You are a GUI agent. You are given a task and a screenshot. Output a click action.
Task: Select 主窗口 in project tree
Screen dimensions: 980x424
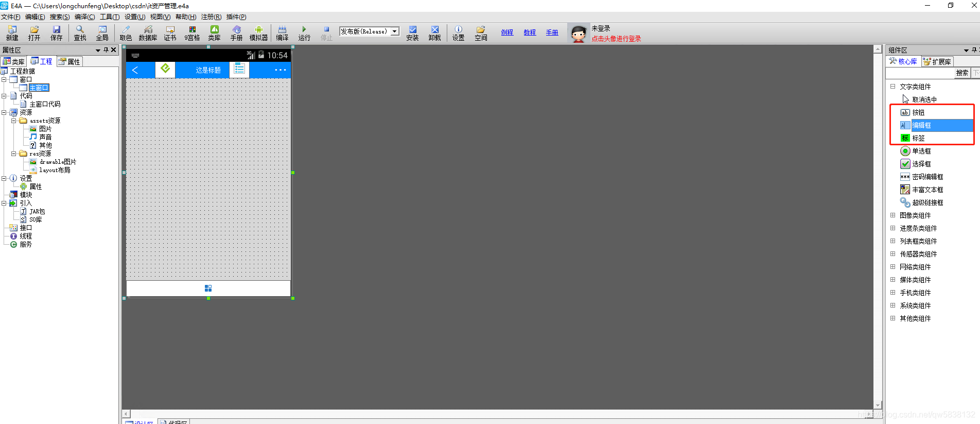point(39,88)
